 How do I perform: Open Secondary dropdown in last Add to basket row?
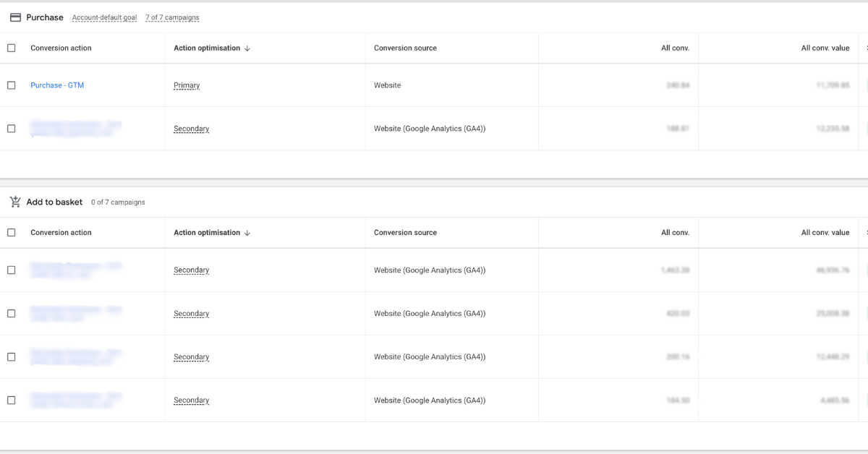coord(191,401)
